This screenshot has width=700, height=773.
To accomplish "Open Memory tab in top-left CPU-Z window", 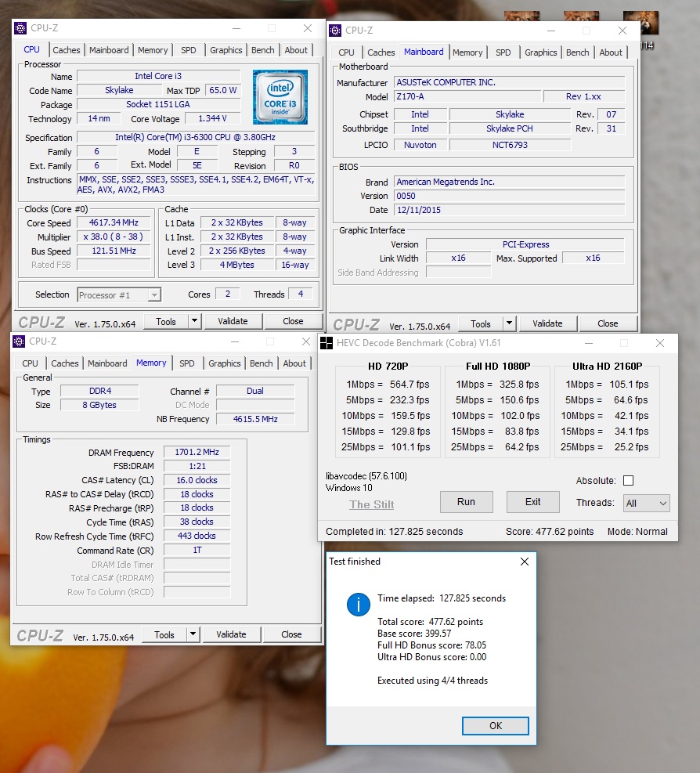I will point(153,50).
